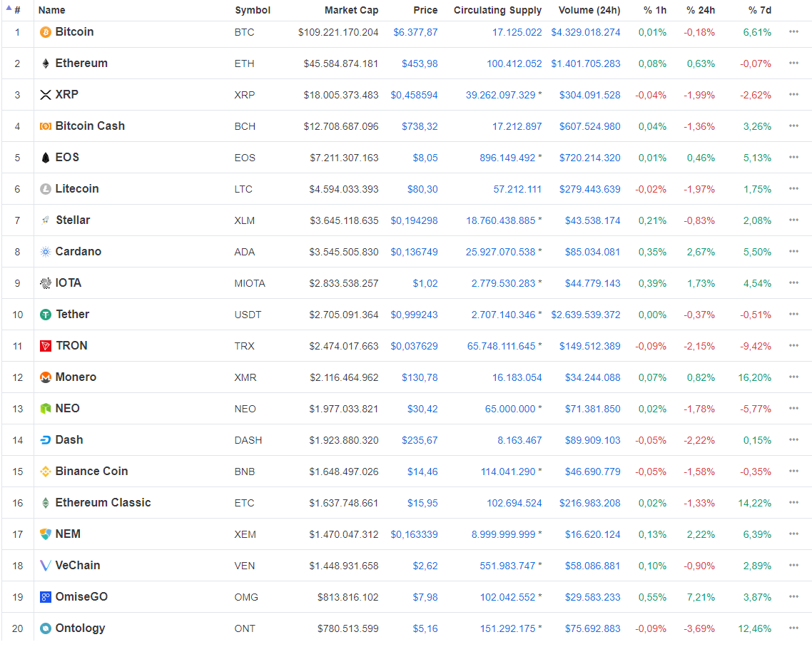Sort by Price column header
The image size is (812, 647).
tap(425, 11)
